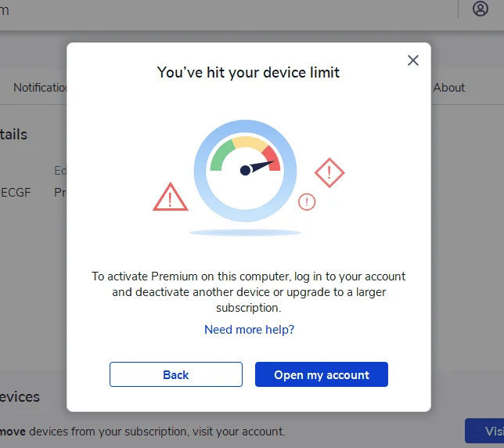Click Open my account button
The width and height of the screenshot is (504, 448).
pos(322,374)
